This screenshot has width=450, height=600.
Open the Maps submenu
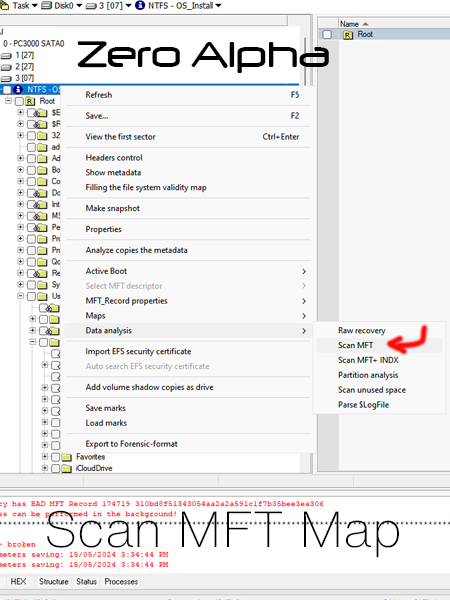[188, 316]
